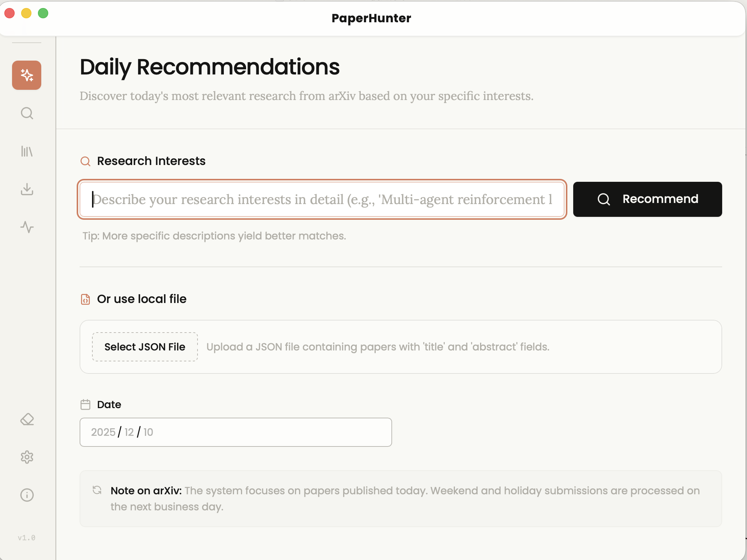Click the green macOS fullscreen window button
Screen dimensions: 747x560
(x=43, y=14)
